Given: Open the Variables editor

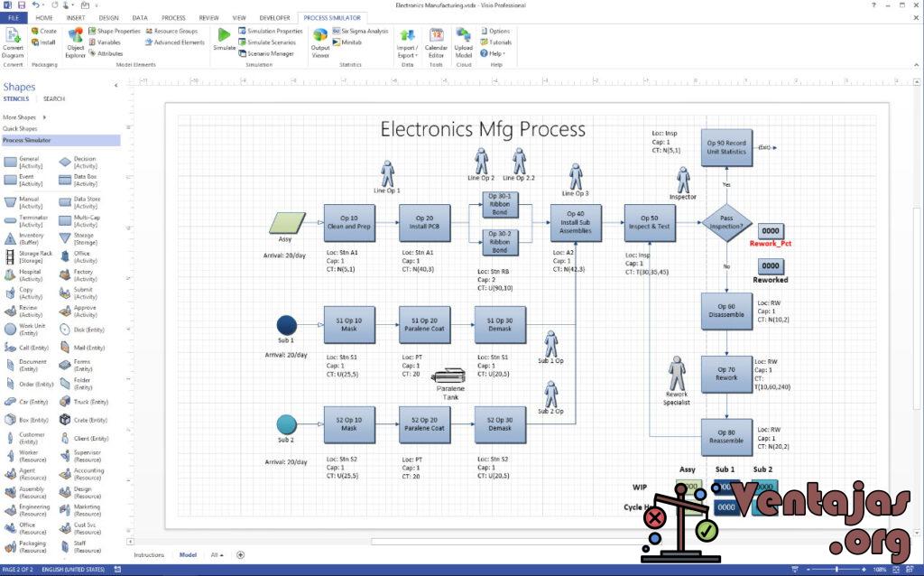Looking at the screenshot, I should [105, 42].
